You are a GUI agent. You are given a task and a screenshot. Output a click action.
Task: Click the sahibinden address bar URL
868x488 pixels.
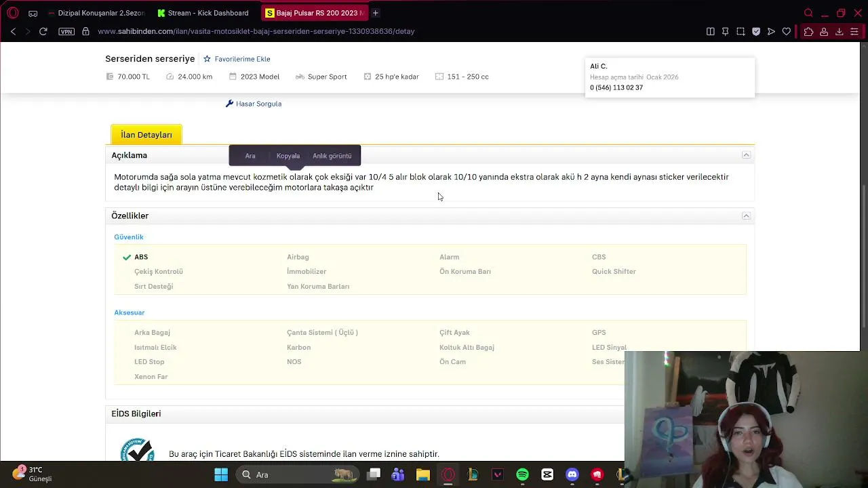point(256,31)
